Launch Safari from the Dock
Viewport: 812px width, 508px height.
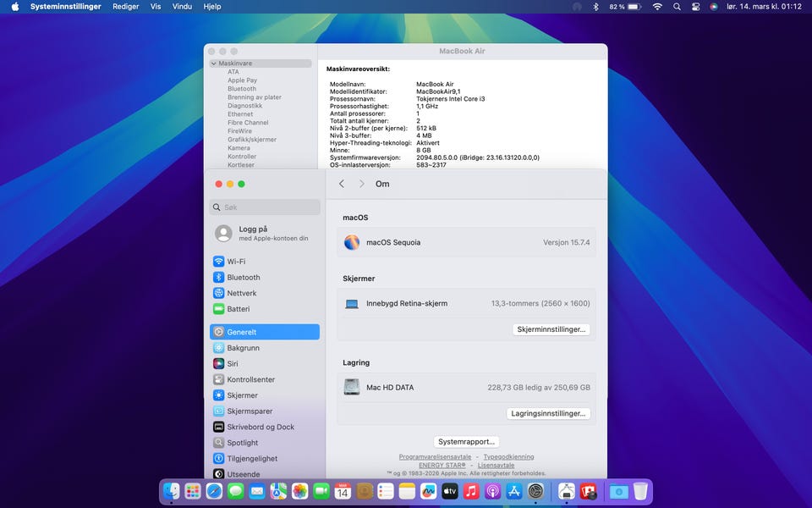click(215, 491)
